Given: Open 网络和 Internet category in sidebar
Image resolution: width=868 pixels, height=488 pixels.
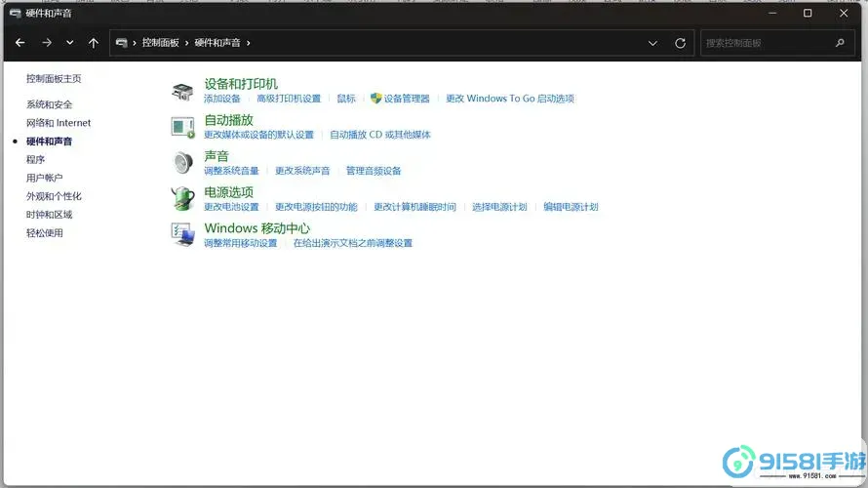Looking at the screenshot, I should [59, 122].
